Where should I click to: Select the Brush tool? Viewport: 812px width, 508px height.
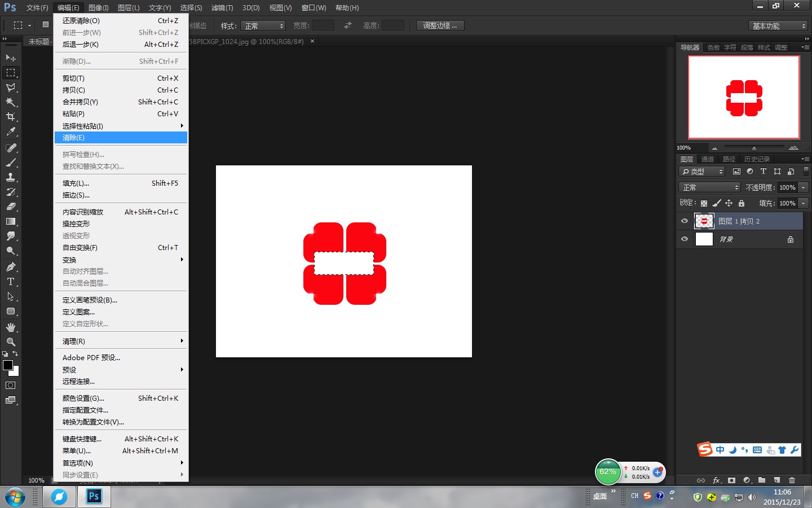coord(11,163)
